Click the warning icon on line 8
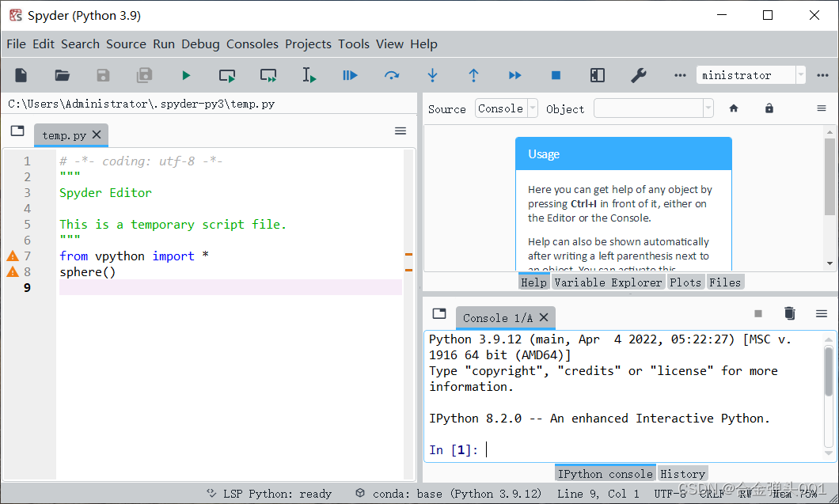Image resolution: width=839 pixels, height=504 pixels. coord(13,272)
